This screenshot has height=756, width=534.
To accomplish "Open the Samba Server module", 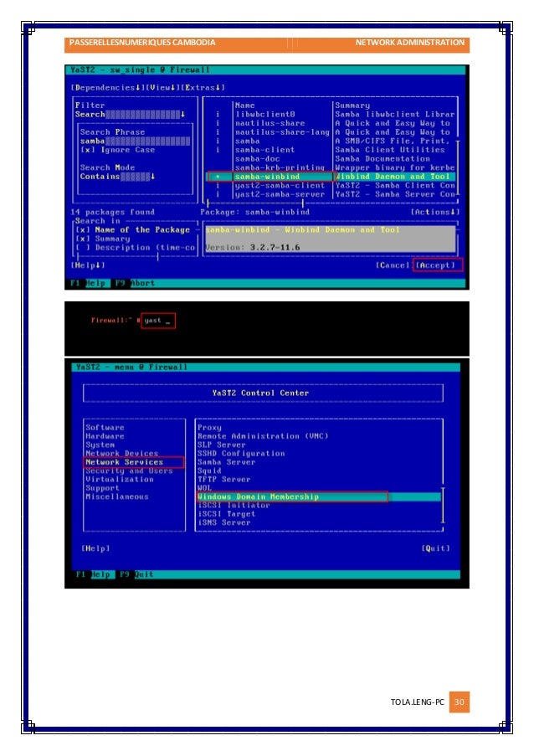I will coord(227,462).
